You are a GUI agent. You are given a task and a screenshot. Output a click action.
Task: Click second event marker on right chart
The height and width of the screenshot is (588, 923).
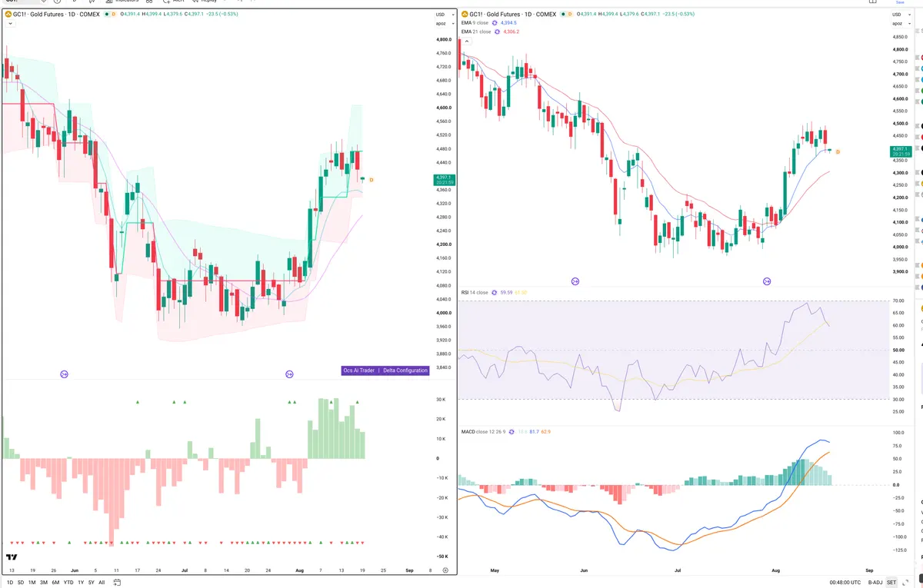point(766,282)
